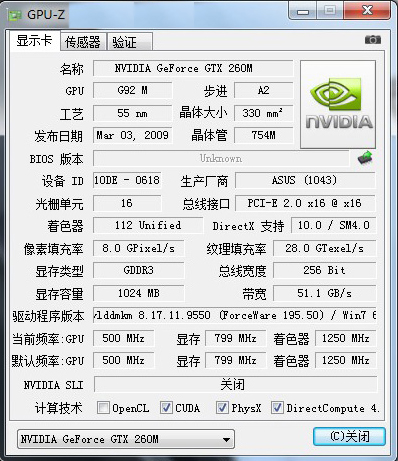Switch to the 显示卡 tab
The height and width of the screenshot is (461, 398).
(x=35, y=41)
